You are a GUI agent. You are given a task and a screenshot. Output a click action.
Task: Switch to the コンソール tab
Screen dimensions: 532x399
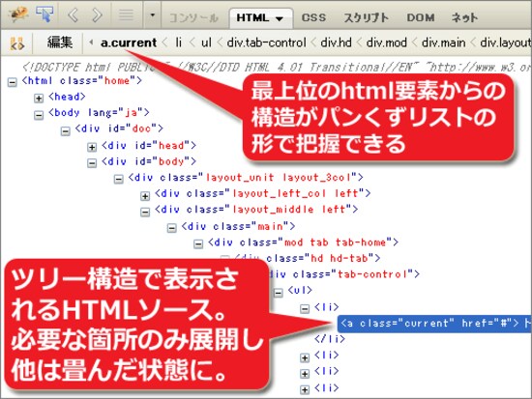pyautogui.click(x=193, y=17)
